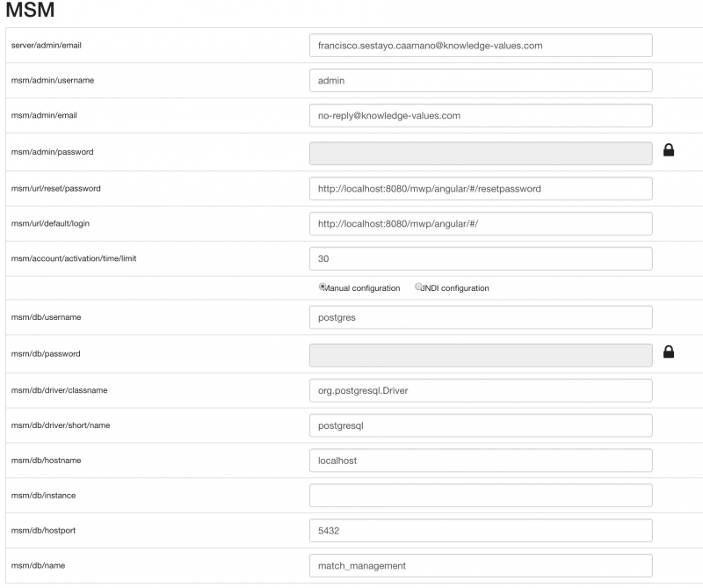
Task: Select the Manual configuration radio button
Action: tap(323, 287)
